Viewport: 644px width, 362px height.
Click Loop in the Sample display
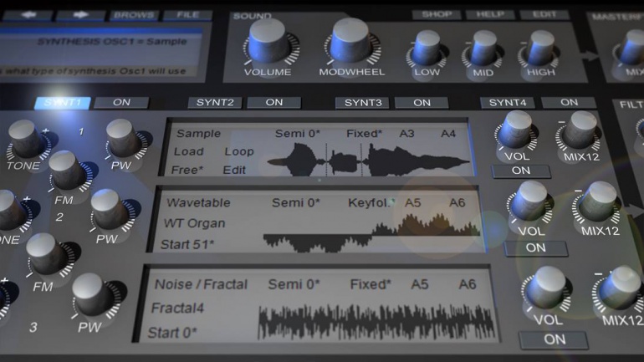239,152
